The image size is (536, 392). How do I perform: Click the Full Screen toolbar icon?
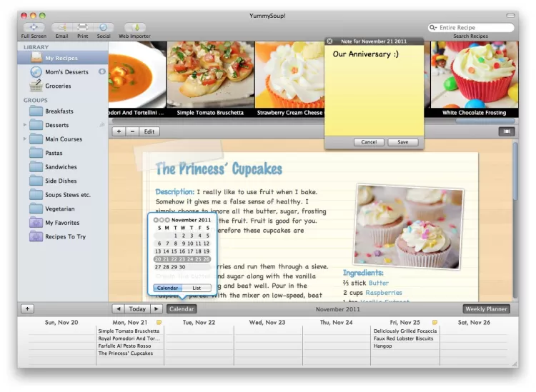(x=34, y=27)
